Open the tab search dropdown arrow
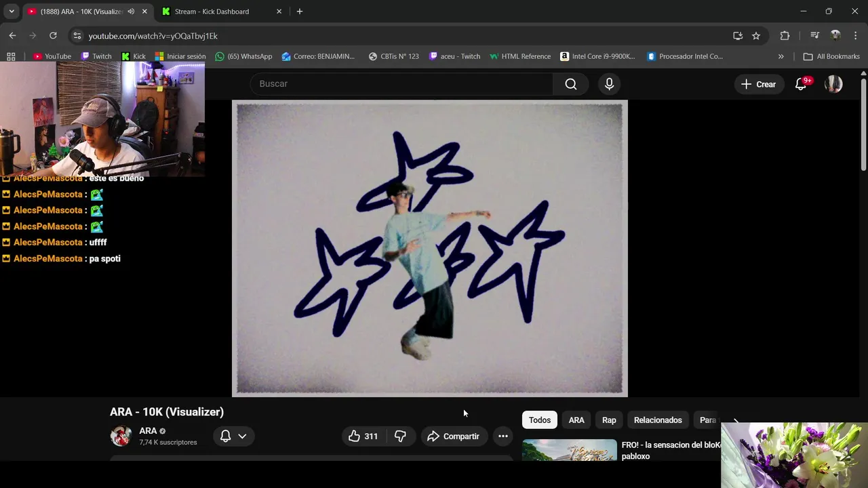 pos(12,12)
